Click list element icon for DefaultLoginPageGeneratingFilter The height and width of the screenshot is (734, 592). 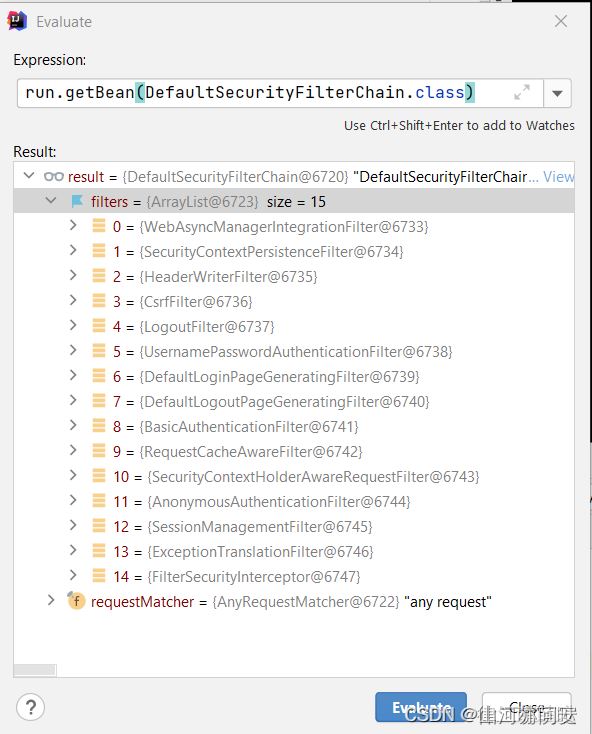[99, 376]
